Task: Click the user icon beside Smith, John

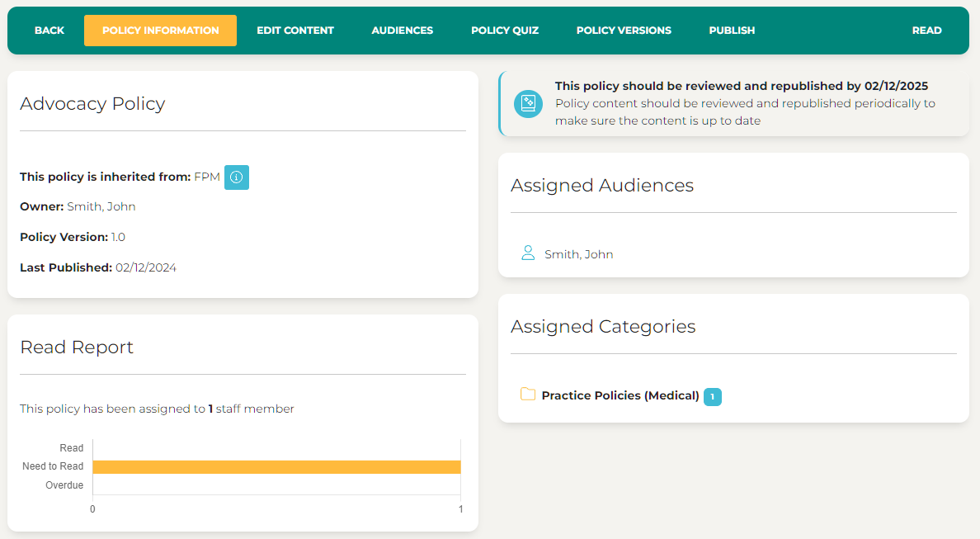Action: pos(528,253)
